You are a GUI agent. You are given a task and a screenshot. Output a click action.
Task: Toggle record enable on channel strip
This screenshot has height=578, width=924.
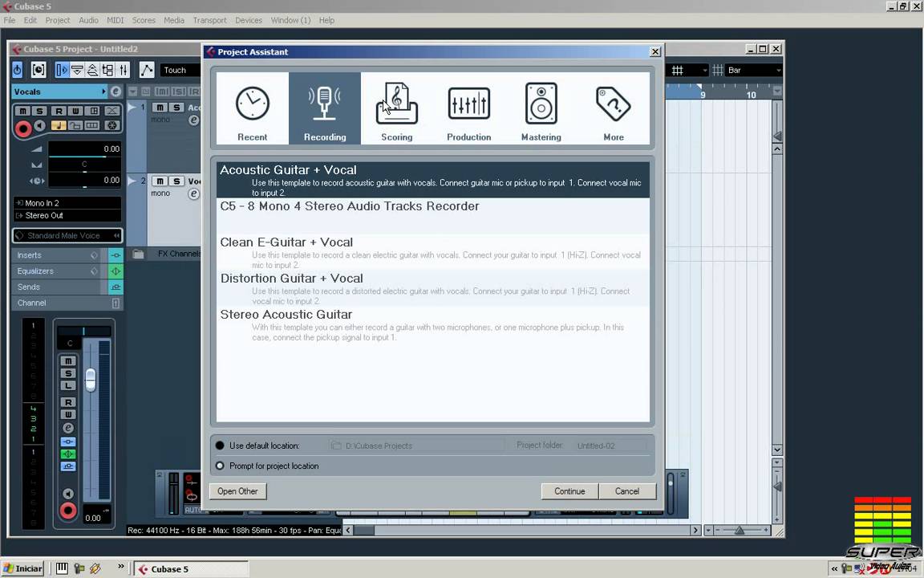pos(68,511)
